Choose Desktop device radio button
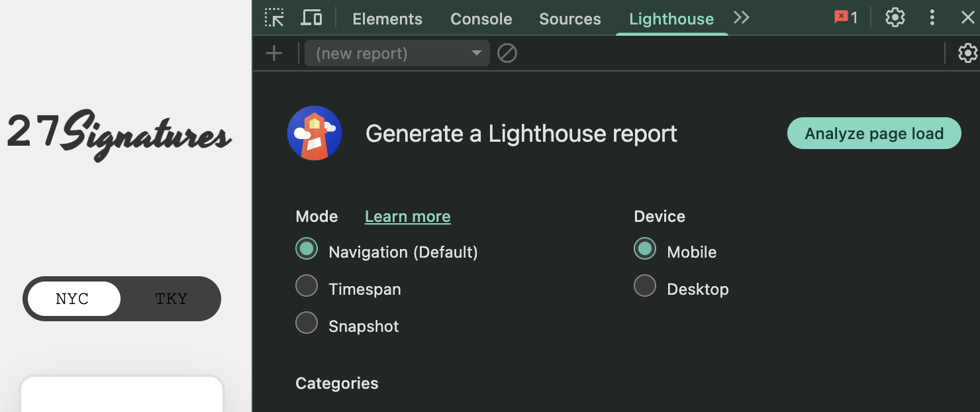 [645, 286]
